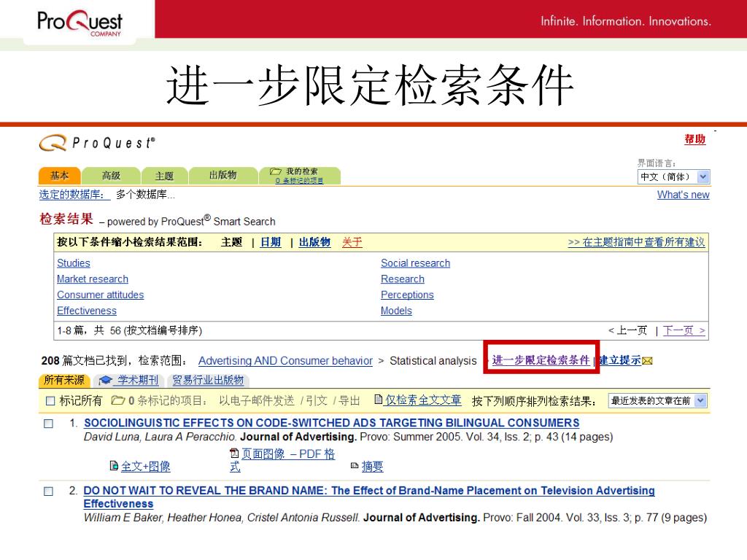
Task: Click the document icon beside 仅检索全文文章
Action: point(379,400)
